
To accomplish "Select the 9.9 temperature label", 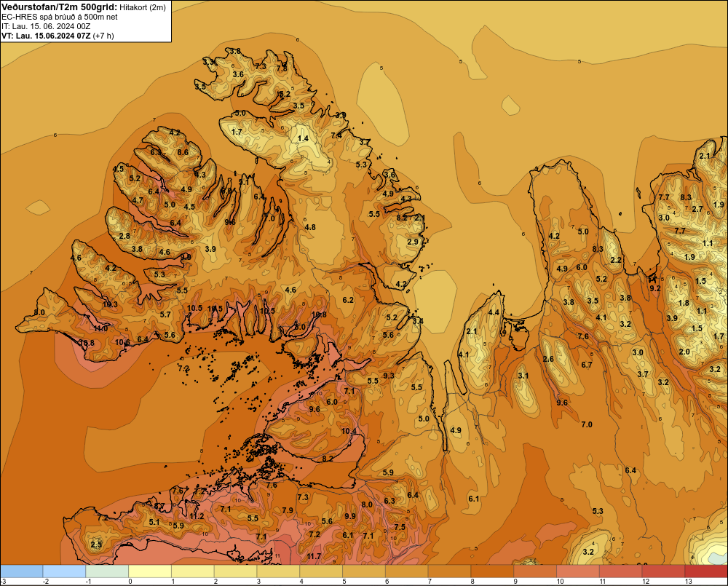I will pyautogui.click(x=350, y=516).
